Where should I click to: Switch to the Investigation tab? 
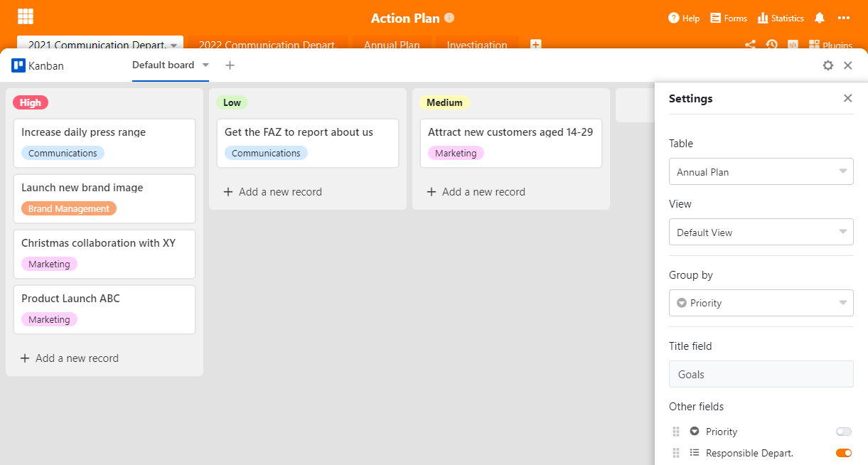pos(476,45)
